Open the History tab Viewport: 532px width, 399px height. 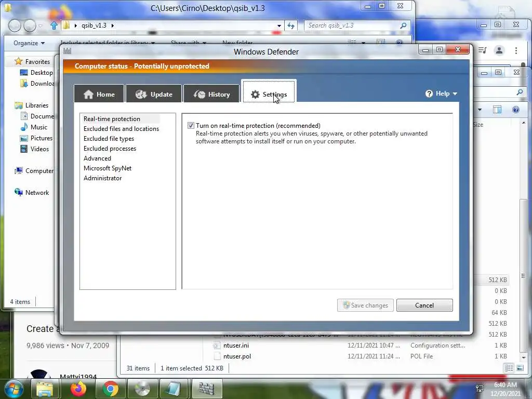tap(211, 94)
